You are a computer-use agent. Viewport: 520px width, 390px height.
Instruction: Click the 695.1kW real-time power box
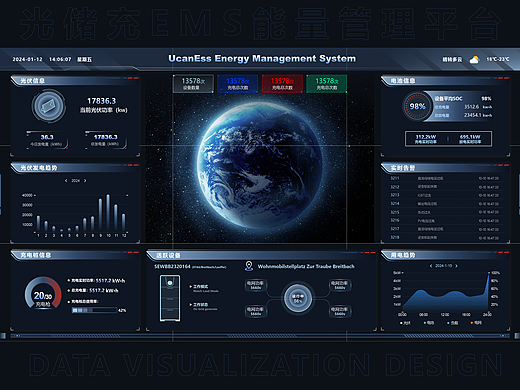tap(470, 139)
